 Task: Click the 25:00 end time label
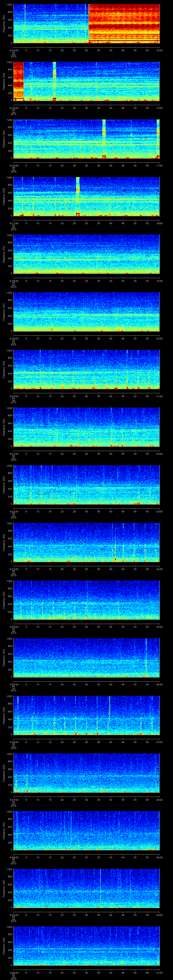160,627
